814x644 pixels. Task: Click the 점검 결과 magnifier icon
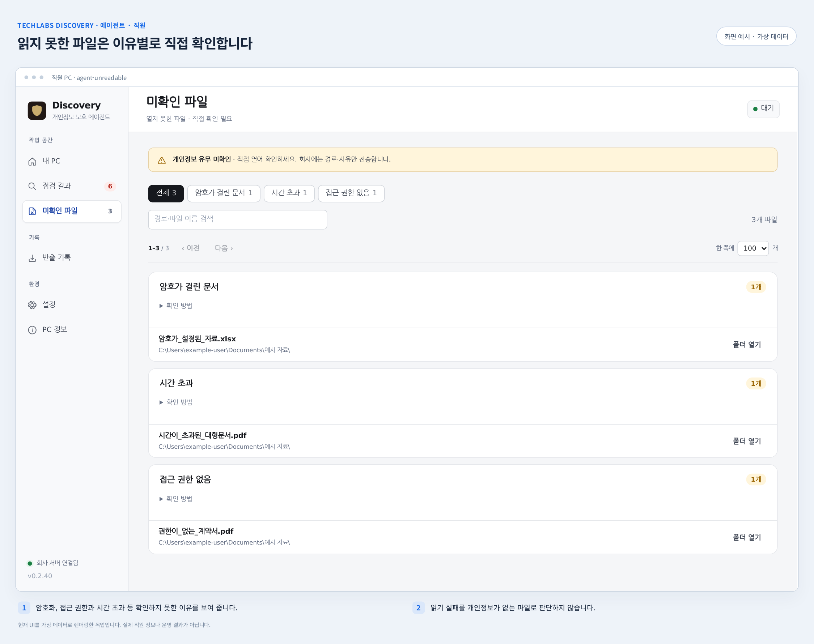point(33,186)
